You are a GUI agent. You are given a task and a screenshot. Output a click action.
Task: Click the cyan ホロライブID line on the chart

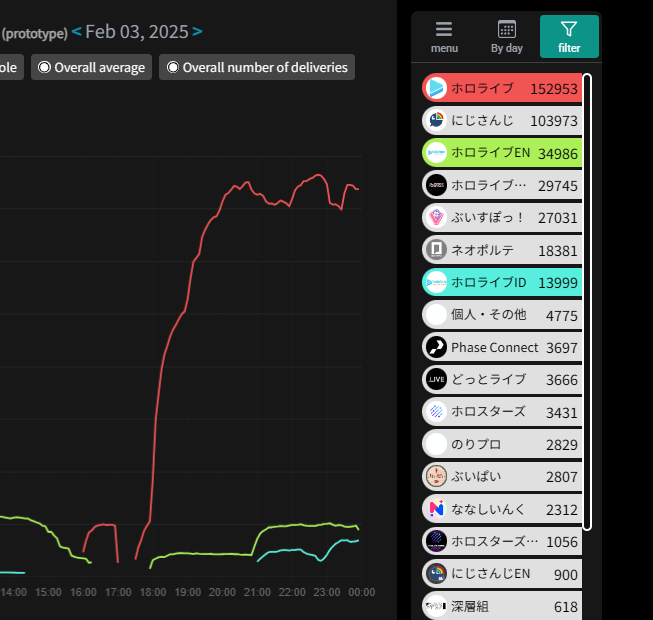[x=292, y=550]
